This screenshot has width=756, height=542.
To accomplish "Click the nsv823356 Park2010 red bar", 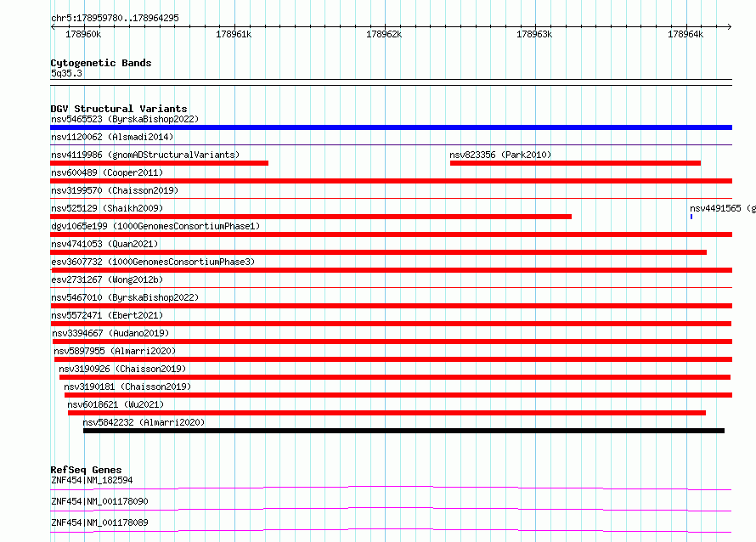I will pyautogui.click(x=575, y=163).
